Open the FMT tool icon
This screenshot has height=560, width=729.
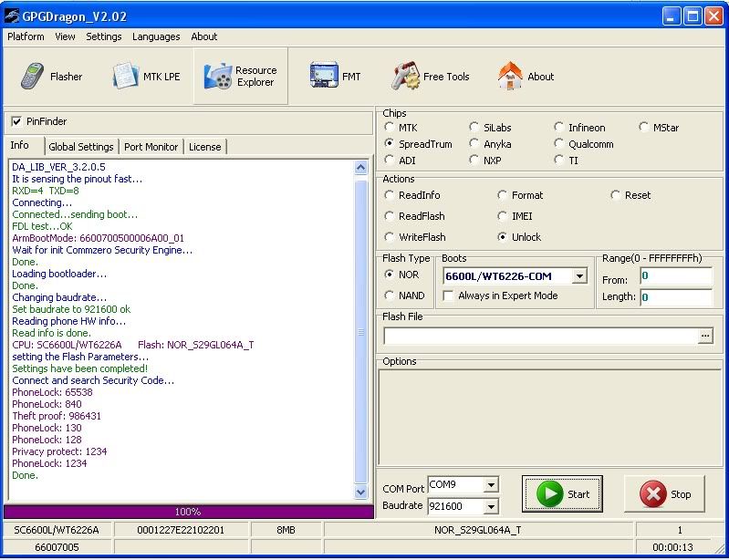click(324, 75)
